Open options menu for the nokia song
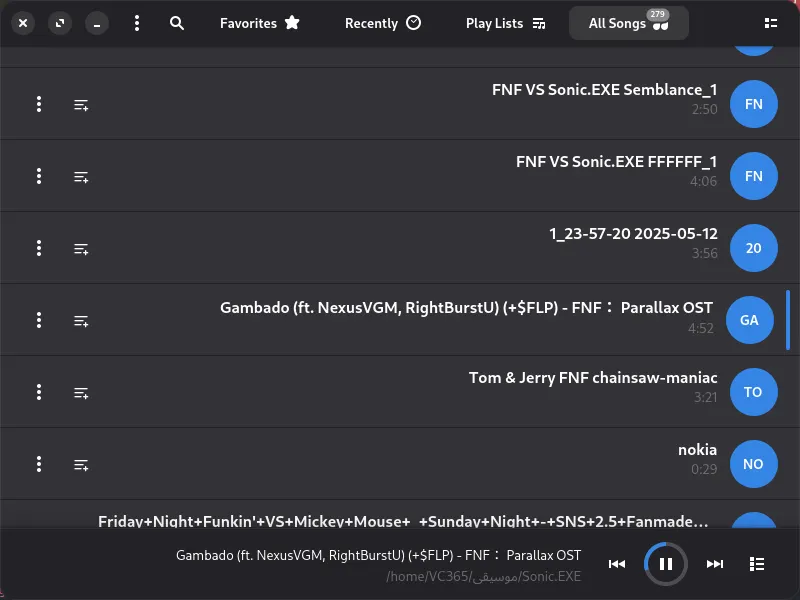Screen dimensions: 800x600 point(39,464)
